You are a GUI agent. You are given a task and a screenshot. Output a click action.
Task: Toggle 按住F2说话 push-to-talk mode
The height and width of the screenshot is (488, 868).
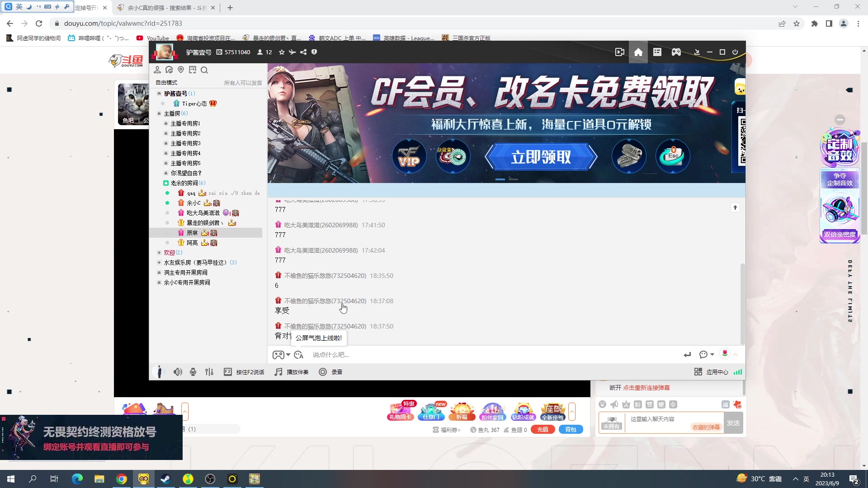tap(244, 372)
